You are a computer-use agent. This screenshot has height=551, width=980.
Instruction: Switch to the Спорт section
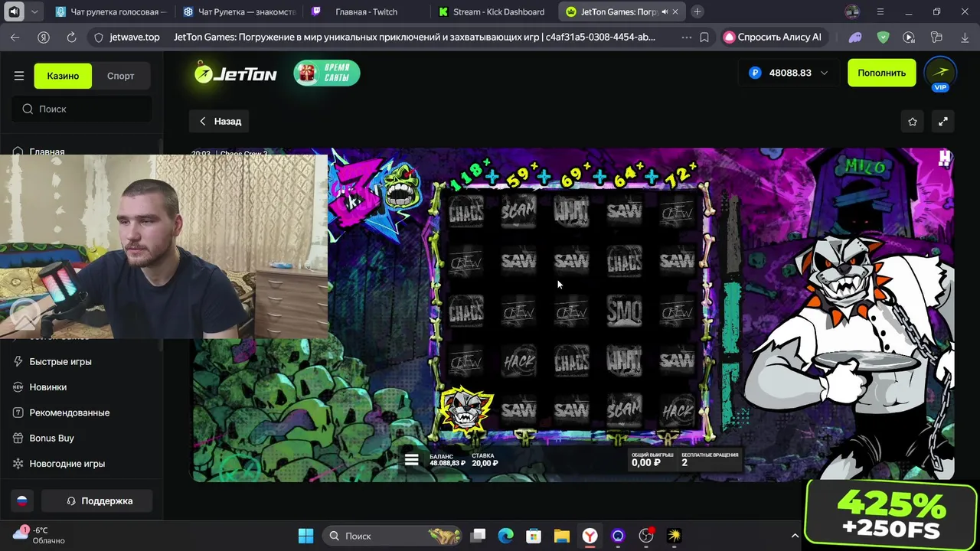pos(120,76)
